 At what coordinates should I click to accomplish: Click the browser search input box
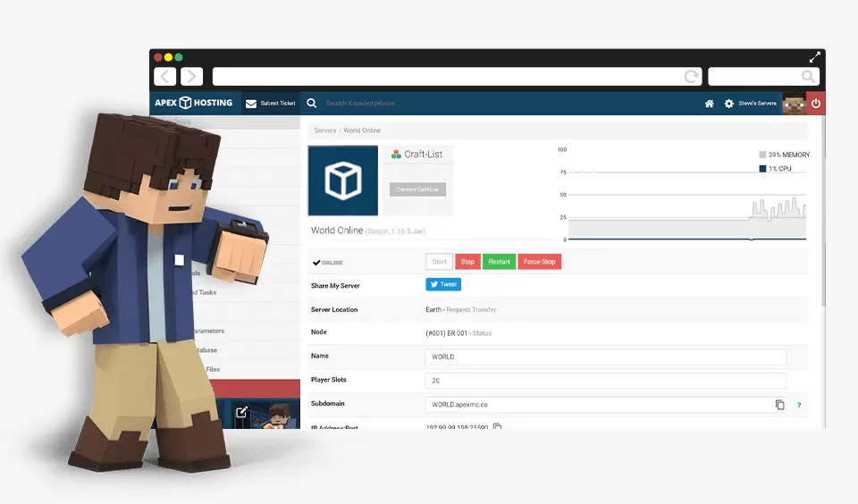pos(764,77)
